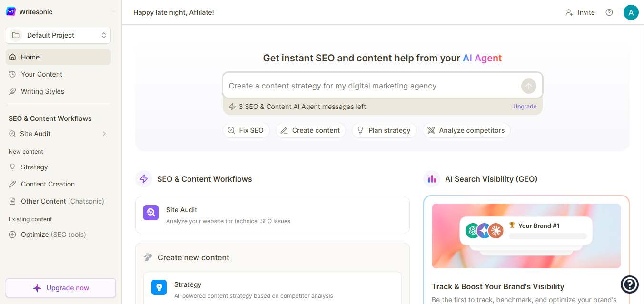Open Content Creation in sidebar

(58, 184)
